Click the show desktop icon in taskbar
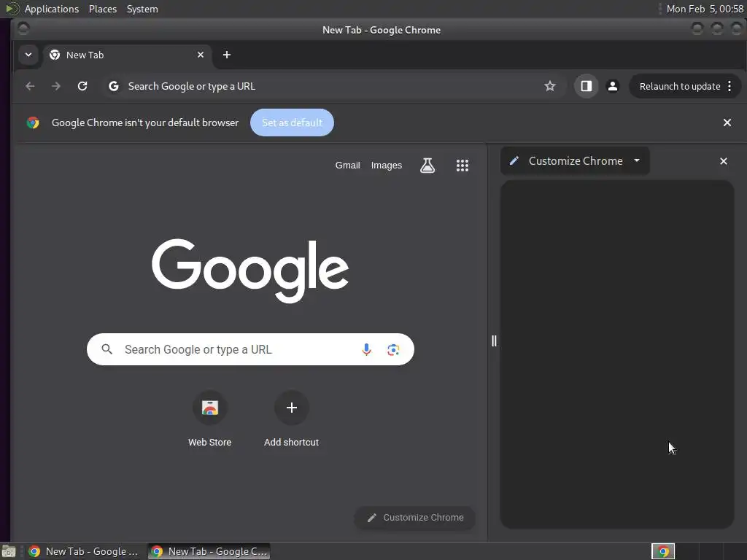This screenshot has height=560, width=747. 9,551
